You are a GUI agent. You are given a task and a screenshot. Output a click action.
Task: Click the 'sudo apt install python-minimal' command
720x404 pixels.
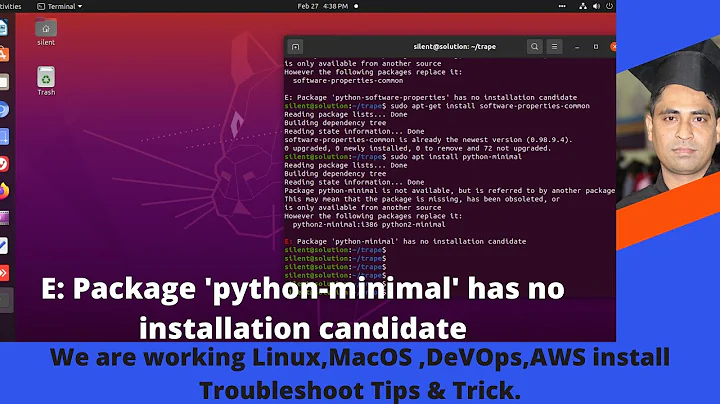(456, 157)
